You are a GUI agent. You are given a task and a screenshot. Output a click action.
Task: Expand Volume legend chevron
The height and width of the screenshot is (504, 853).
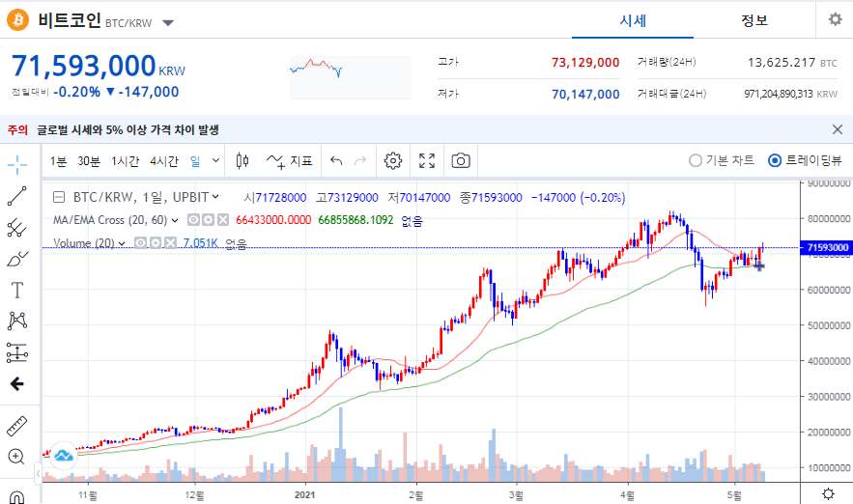[x=122, y=243]
